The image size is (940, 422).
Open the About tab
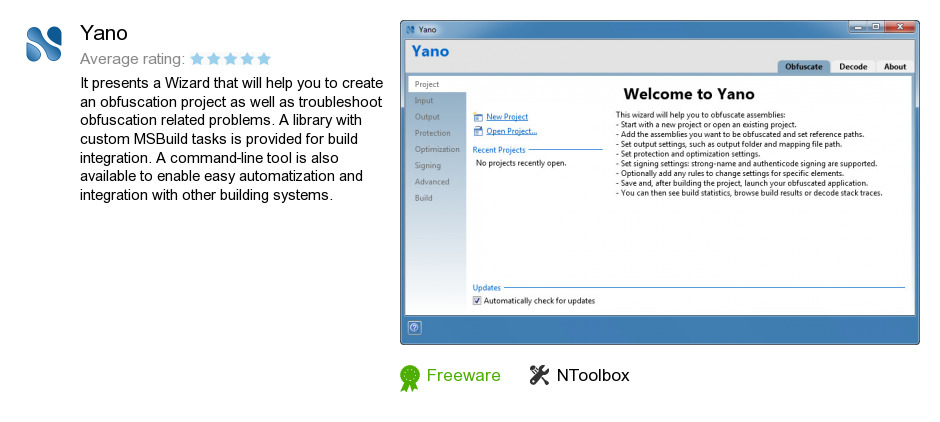pyautogui.click(x=894, y=67)
